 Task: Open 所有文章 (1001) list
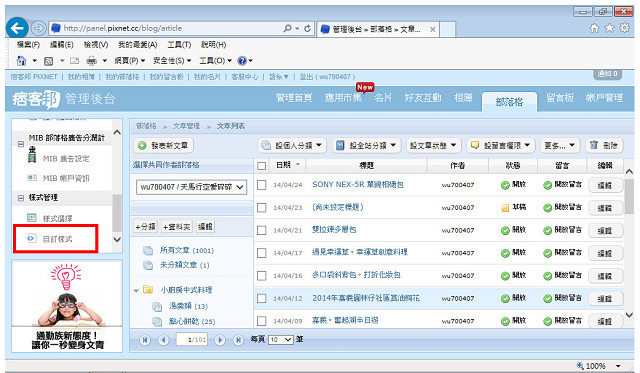(x=187, y=250)
